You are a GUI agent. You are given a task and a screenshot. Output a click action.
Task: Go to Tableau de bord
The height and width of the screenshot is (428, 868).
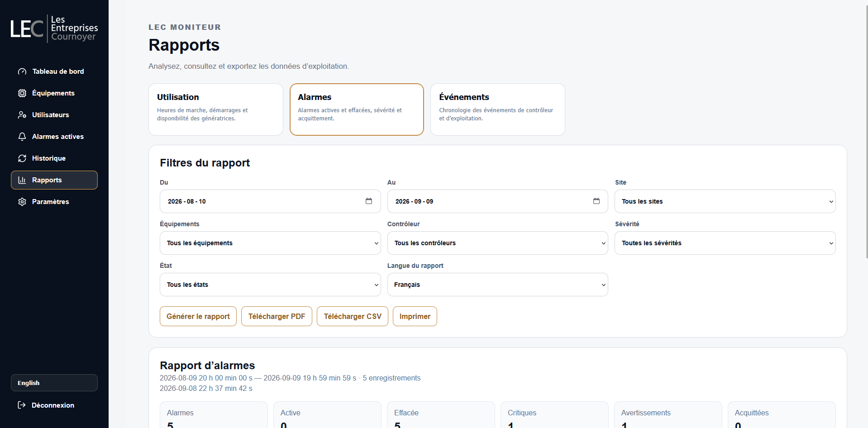pos(54,71)
